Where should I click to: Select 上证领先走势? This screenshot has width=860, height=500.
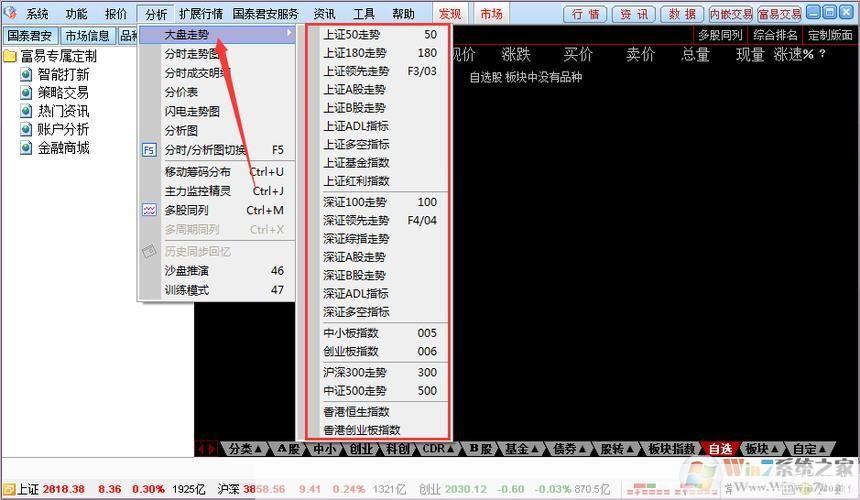(x=380, y=71)
